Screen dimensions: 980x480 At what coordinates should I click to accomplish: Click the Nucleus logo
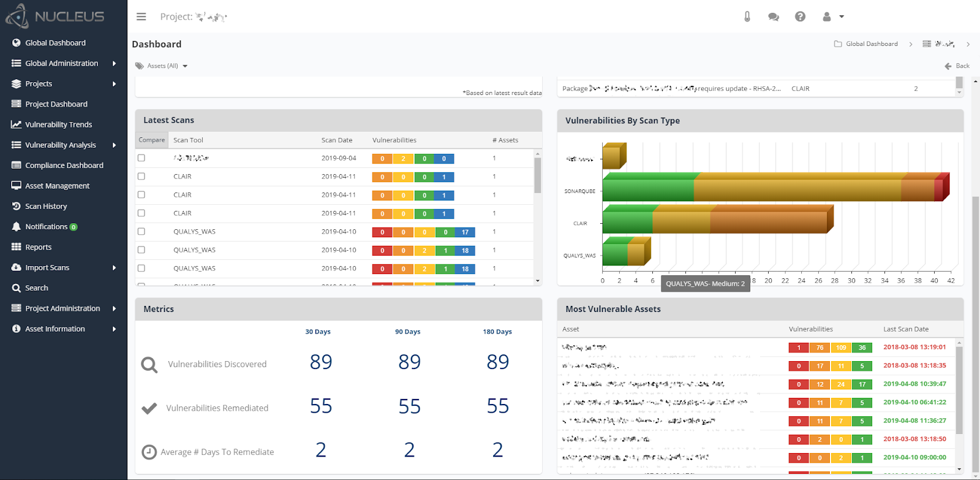pyautogui.click(x=55, y=17)
